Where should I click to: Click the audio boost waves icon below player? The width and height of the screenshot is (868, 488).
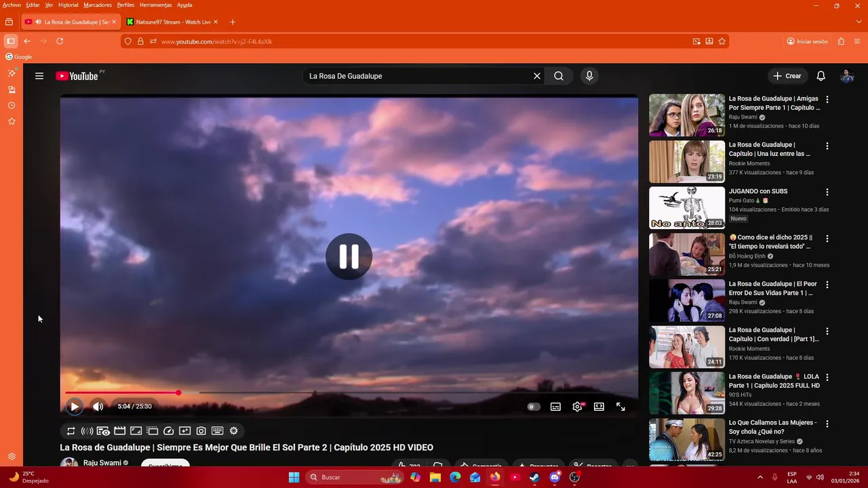(87, 430)
